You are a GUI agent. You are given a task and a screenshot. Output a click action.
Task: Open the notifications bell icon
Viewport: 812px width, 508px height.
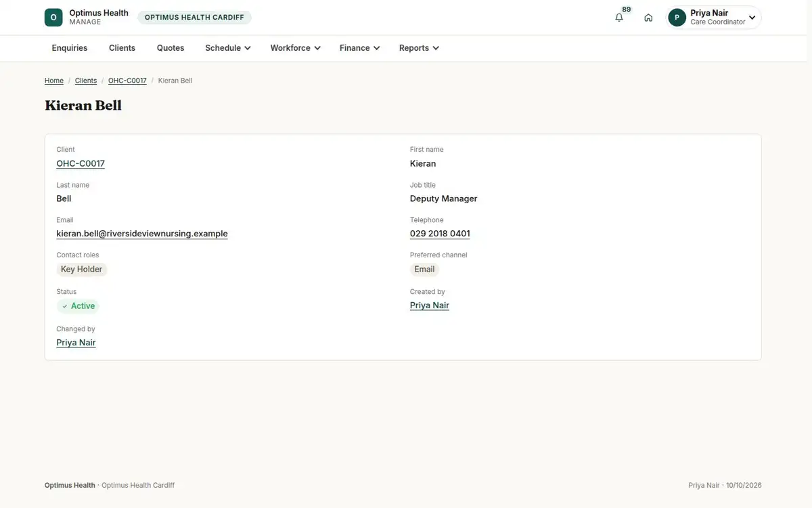[619, 18]
